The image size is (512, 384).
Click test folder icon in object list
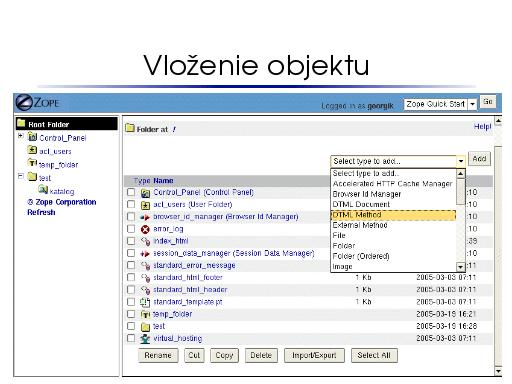[145, 327]
